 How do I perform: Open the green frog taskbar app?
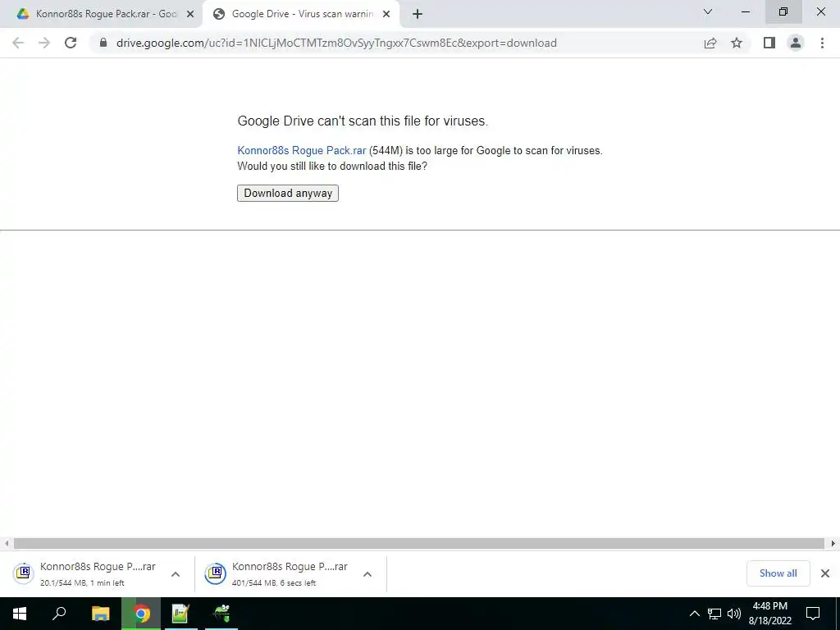(x=221, y=614)
